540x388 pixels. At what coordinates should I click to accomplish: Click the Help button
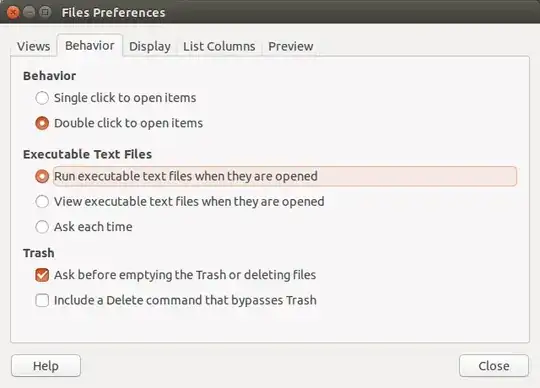point(46,366)
